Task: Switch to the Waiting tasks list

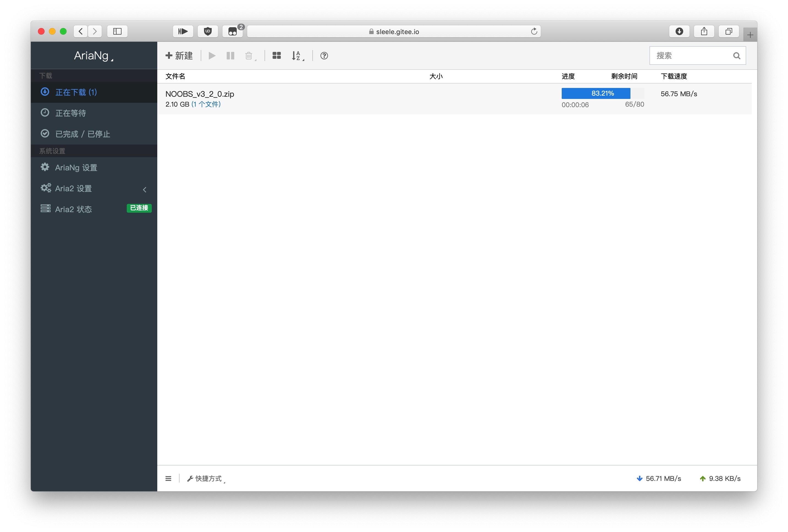Action: click(71, 113)
